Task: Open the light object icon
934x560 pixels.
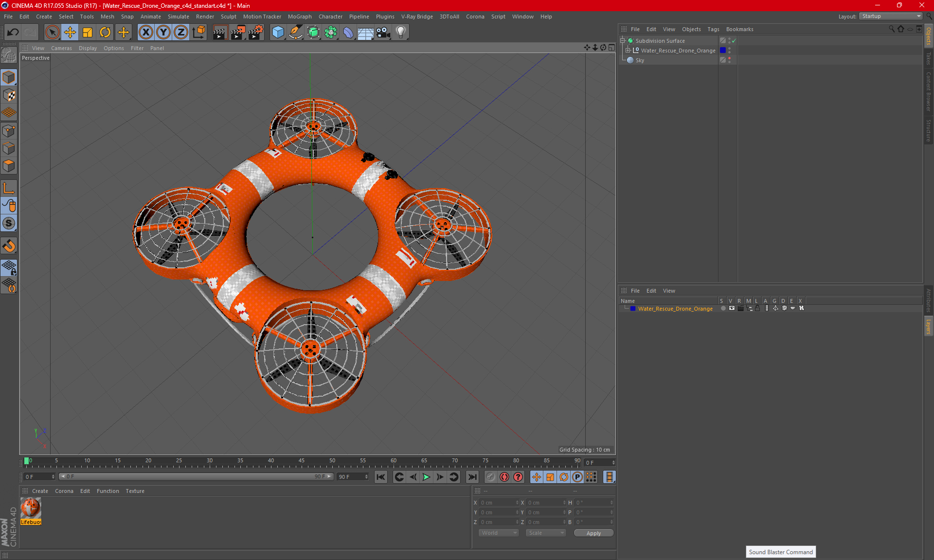Action: (x=400, y=33)
